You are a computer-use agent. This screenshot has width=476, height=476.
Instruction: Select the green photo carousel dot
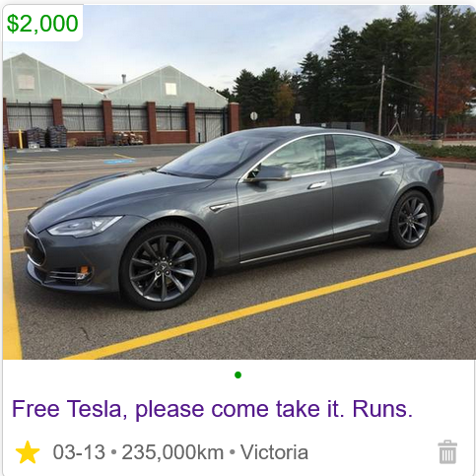(238, 374)
